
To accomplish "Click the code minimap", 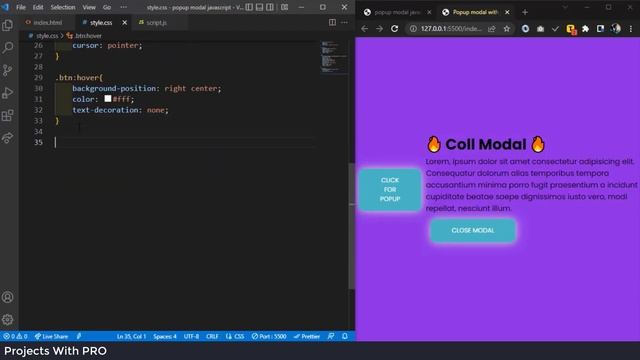I will 333,57.
